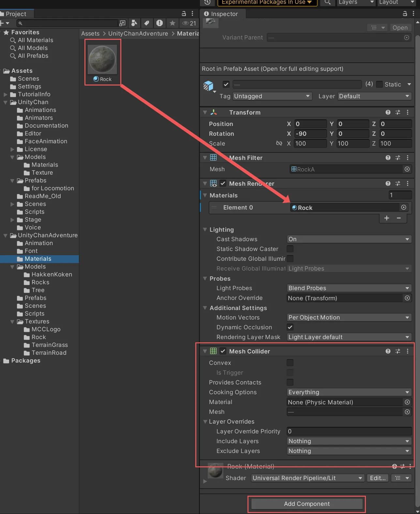
Task: Click the Project panel lock icon
Action: point(184,14)
